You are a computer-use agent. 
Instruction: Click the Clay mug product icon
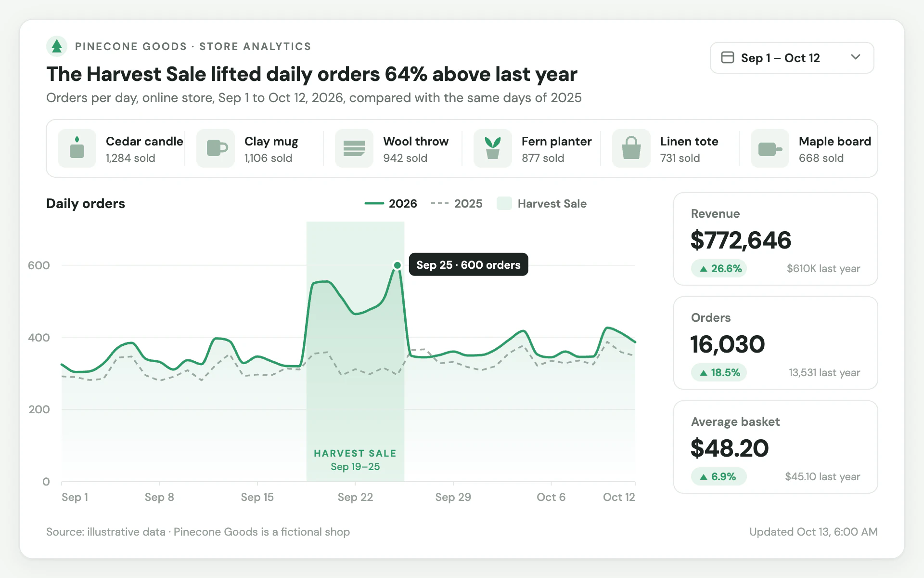coord(216,148)
